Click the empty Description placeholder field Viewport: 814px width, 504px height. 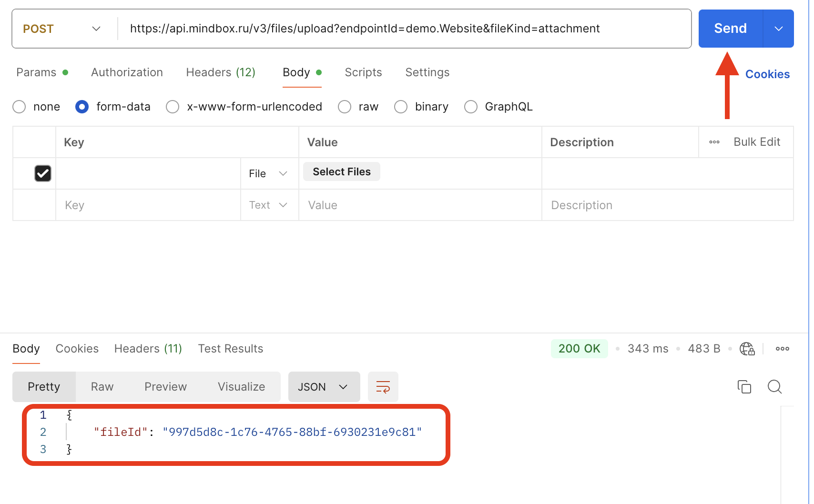pyautogui.click(x=668, y=205)
